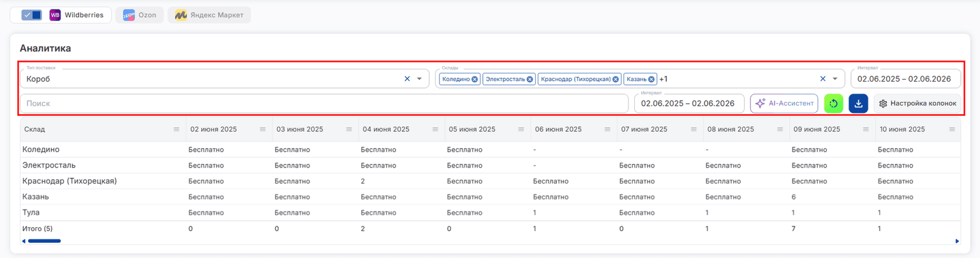Open the top-right Интервал date range picker

click(905, 79)
